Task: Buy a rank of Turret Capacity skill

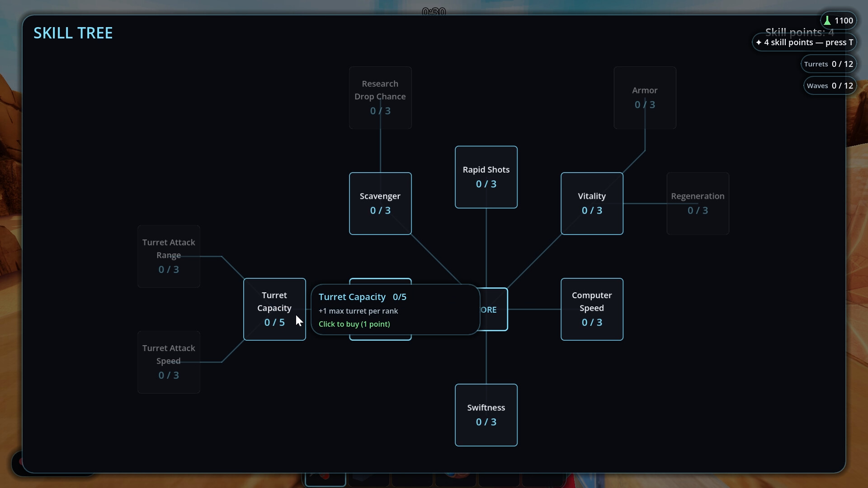Action: (x=274, y=309)
